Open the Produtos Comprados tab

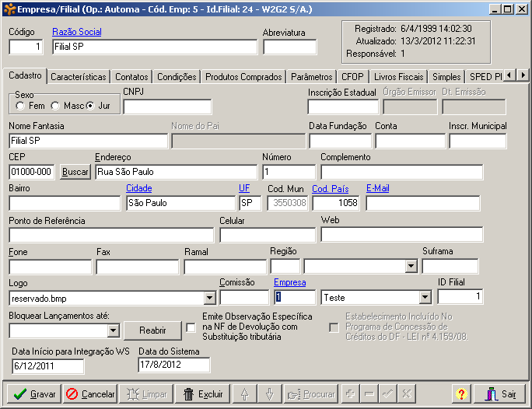coord(243,77)
